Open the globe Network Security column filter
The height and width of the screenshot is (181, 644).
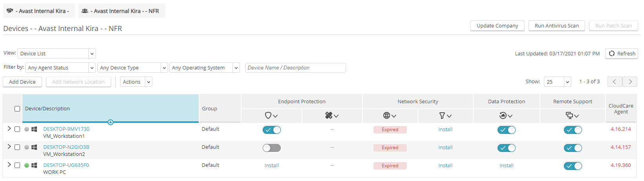coord(390,115)
